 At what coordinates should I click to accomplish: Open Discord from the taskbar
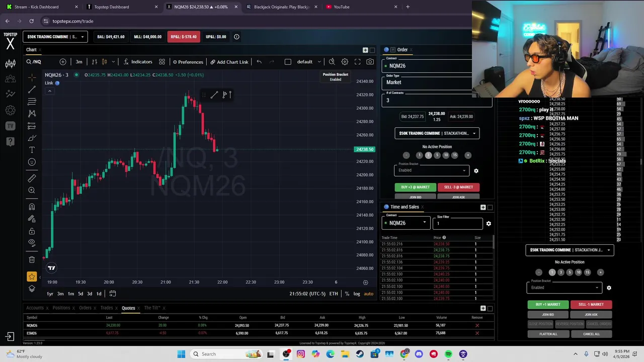point(419,354)
